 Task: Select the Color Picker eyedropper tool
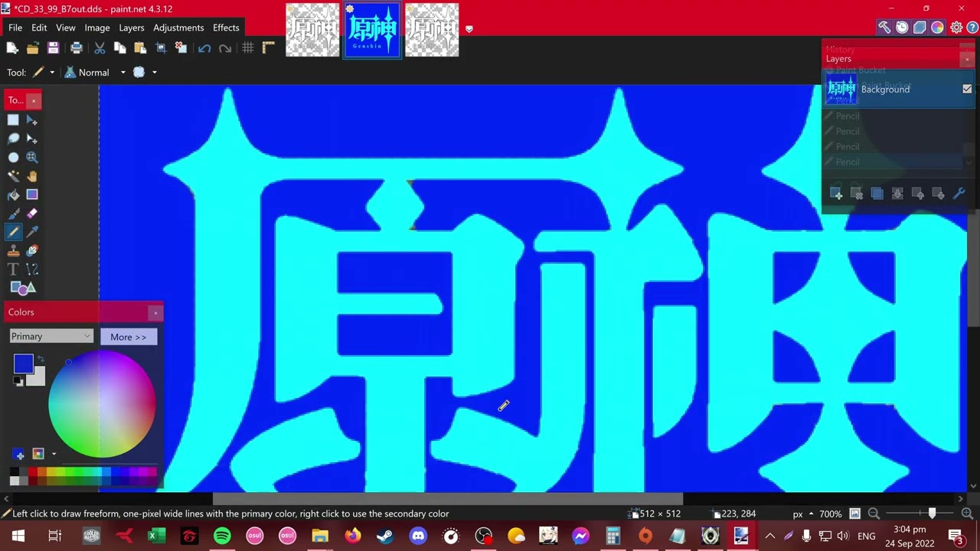coord(32,232)
